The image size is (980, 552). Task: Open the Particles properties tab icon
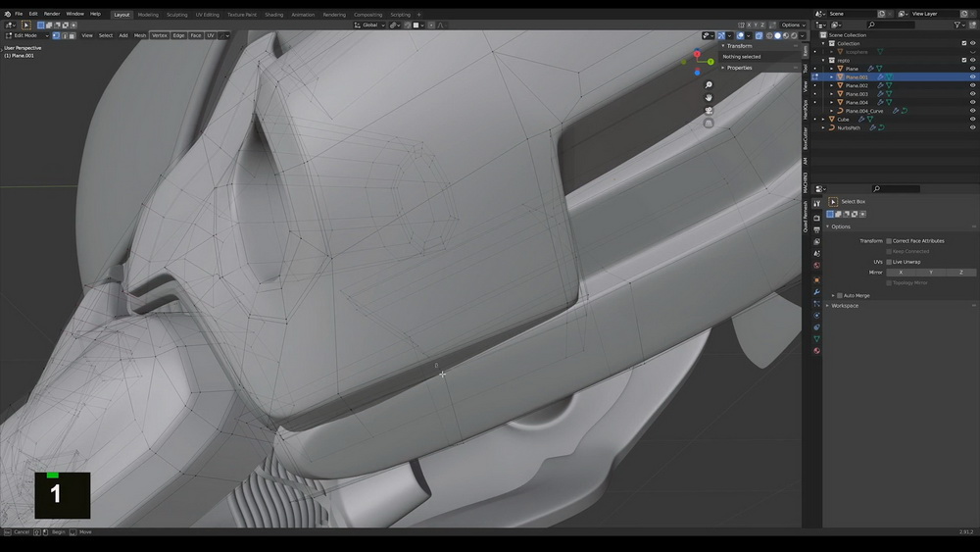tap(816, 304)
